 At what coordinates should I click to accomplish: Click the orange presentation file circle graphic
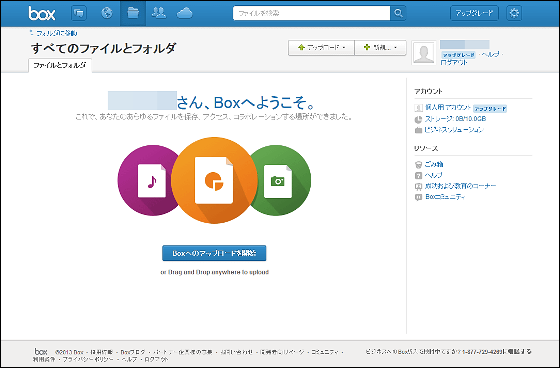[214, 180]
